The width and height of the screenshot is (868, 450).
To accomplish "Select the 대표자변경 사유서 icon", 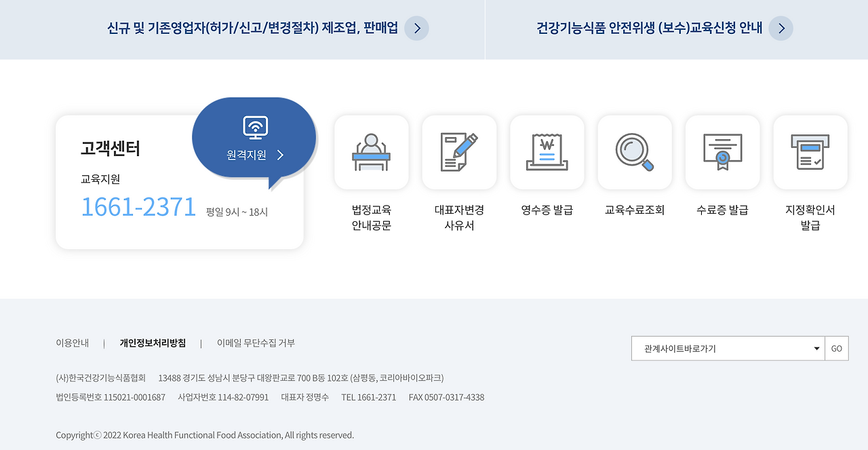I will (x=459, y=152).
